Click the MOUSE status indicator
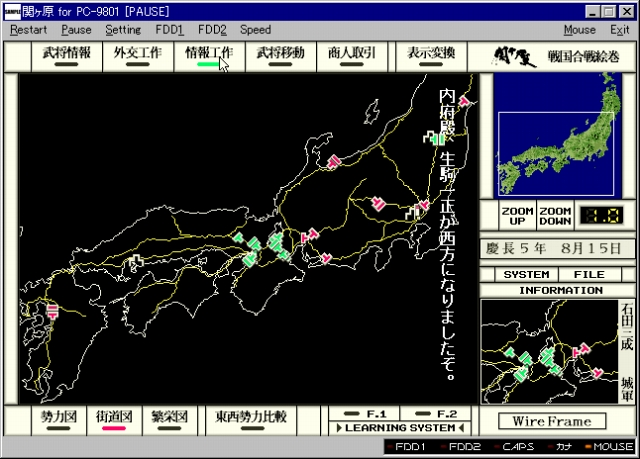This screenshot has height=459, width=640. (614, 446)
